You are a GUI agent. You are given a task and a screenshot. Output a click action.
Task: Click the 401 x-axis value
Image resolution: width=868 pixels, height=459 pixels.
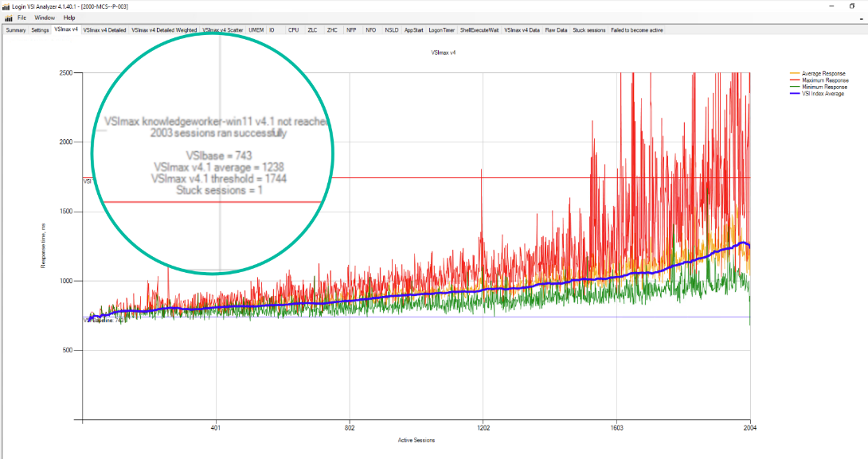pyautogui.click(x=216, y=427)
